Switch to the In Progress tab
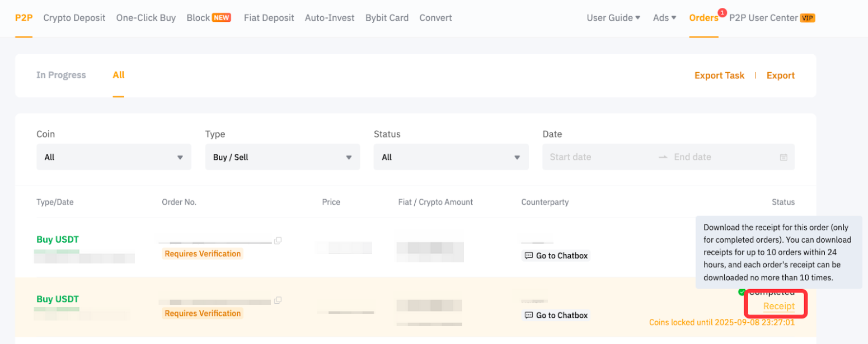The image size is (868, 344). pyautogui.click(x=61, y=75)
